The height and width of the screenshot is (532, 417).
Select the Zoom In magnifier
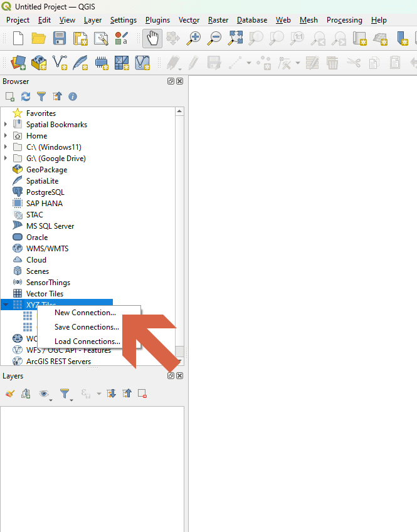[x=194, y=38]
